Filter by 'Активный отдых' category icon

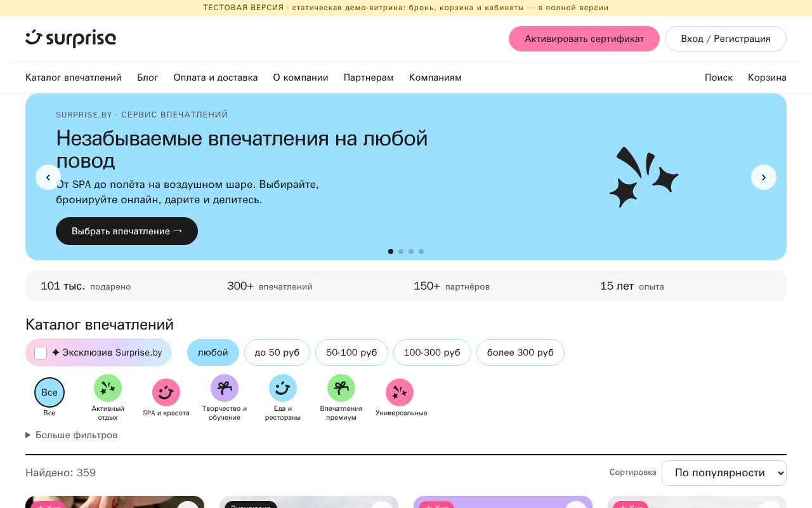pos(108,388)
